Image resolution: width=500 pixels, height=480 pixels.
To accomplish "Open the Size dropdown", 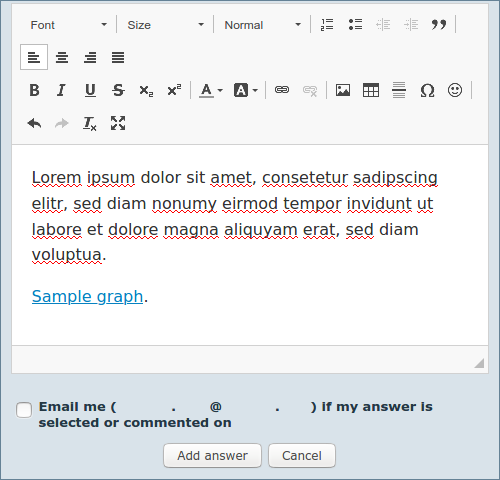I will tap(165, 25).
